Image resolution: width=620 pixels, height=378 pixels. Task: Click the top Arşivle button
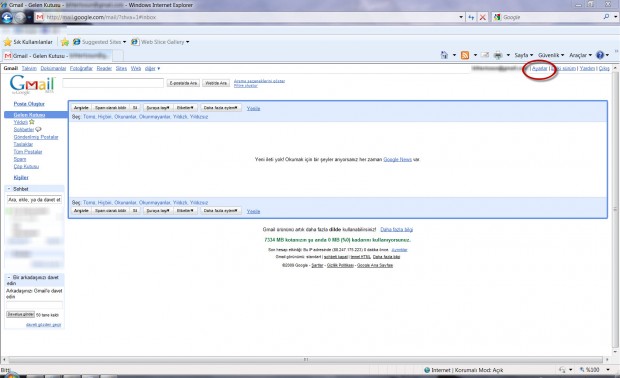(81, 108)
